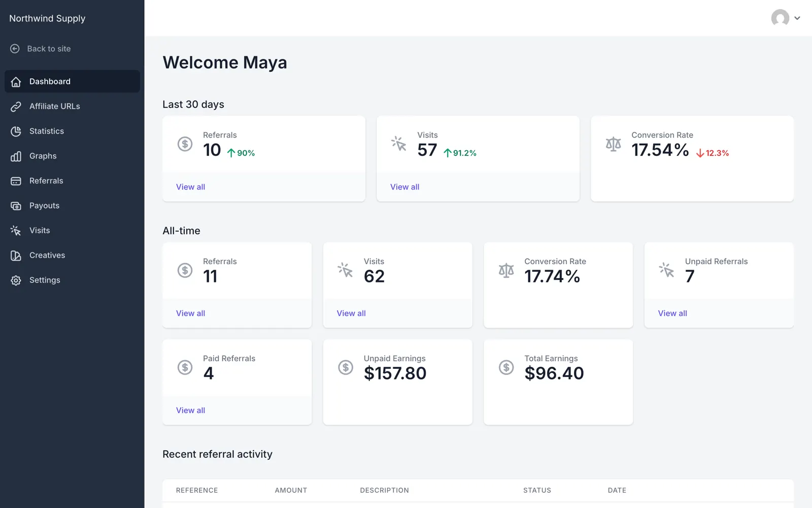Click cursor icon in Last 30 days Visits card
The height and width of the screenshot is (508, 812).
(x=399, y=144)
